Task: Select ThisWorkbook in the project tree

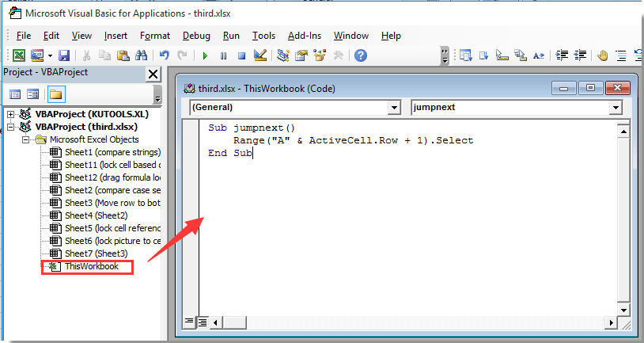Action: tap(92, 266)
